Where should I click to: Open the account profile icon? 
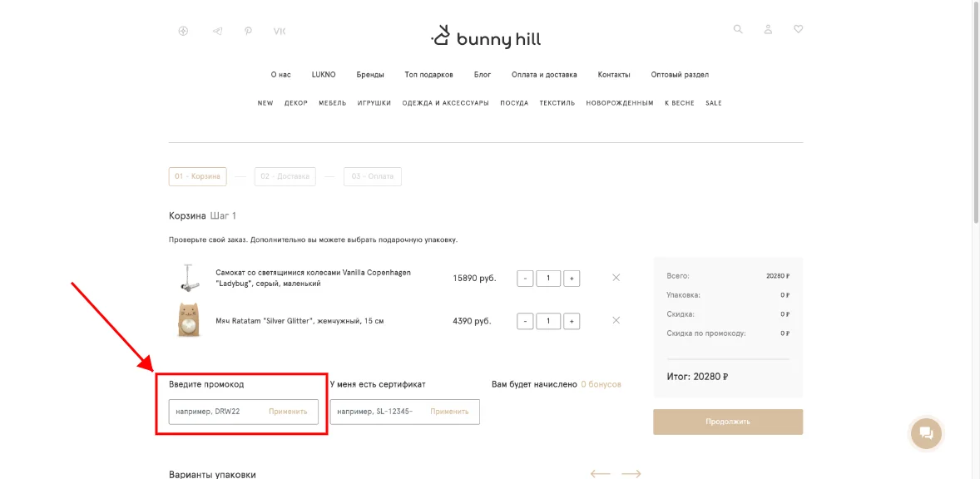click(768, 29)
